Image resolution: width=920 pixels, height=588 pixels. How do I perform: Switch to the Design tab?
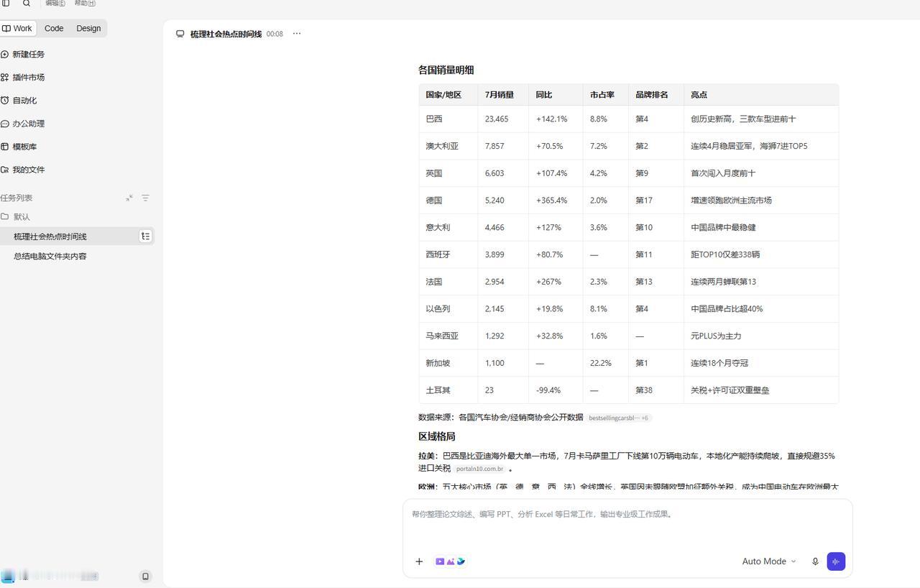tap(88, 28)
